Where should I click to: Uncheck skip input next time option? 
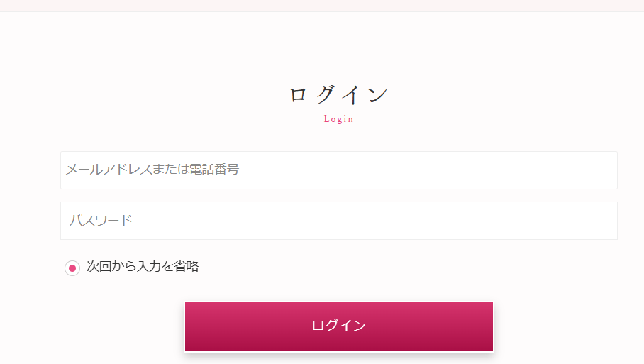[72, 268]
